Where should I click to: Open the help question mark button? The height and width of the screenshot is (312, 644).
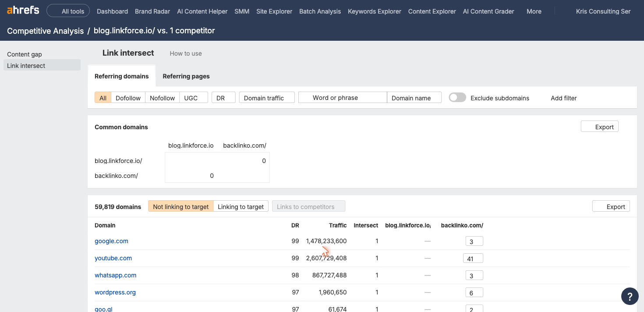pyautogui.click(x=630, y=296)
